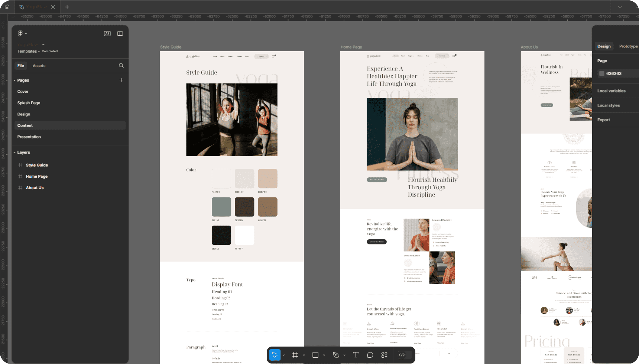Open Local variables in the Design panel

(x=612, y=91)
